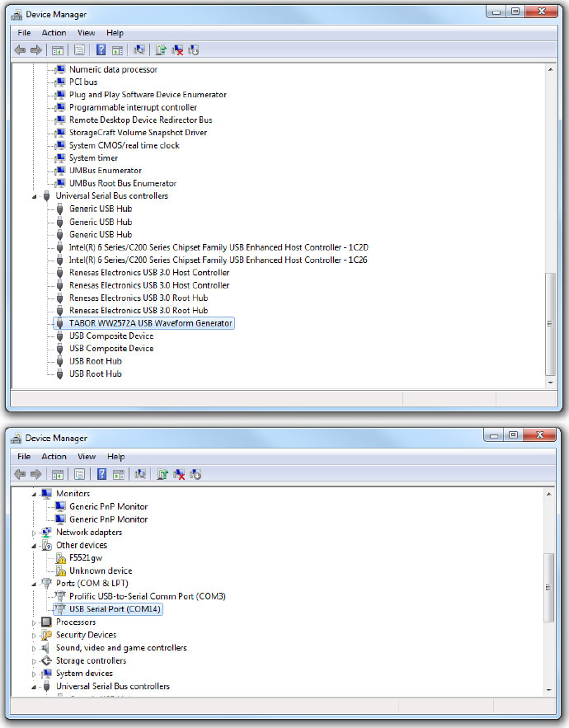Collapse the Ports (COM & LPT) node
569x728 pixels.
click(35, 584)
